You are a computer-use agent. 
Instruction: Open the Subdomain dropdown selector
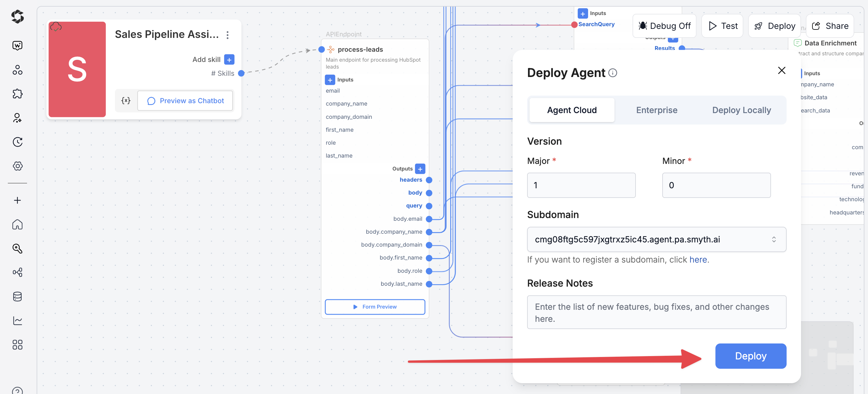pos(656,239)
